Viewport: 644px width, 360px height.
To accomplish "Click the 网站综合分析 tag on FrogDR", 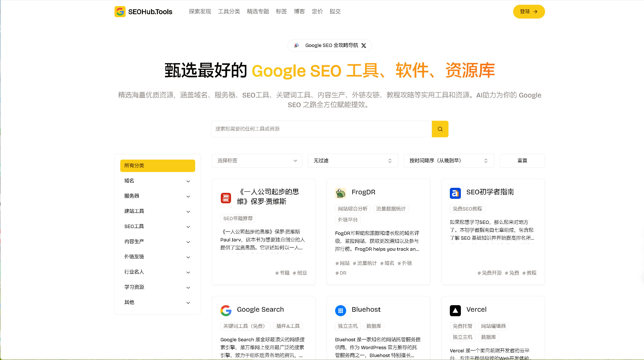I will [x=352, y=209].
